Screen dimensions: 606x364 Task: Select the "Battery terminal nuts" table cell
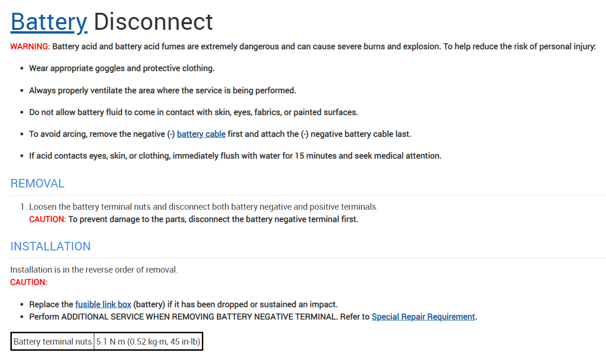tap(53, 341)
